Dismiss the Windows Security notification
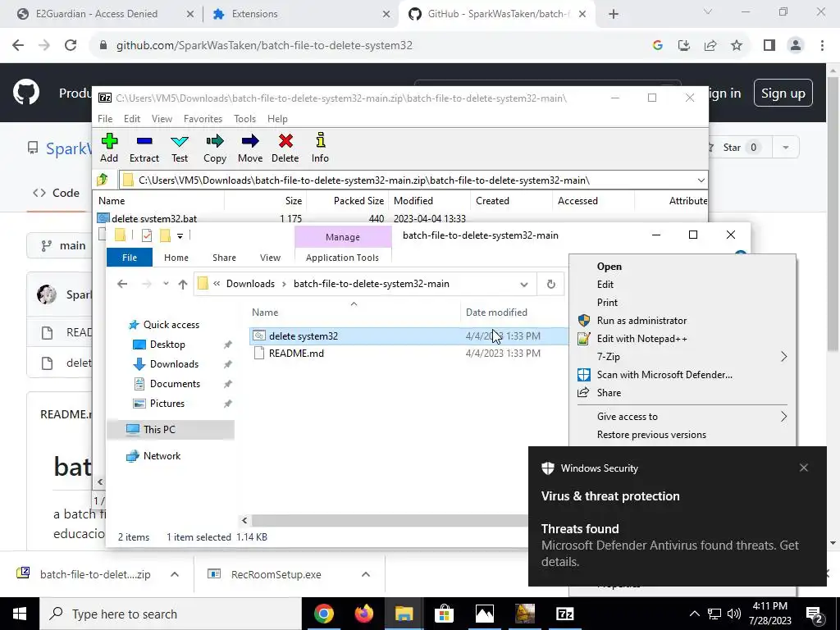 [804, 468]
